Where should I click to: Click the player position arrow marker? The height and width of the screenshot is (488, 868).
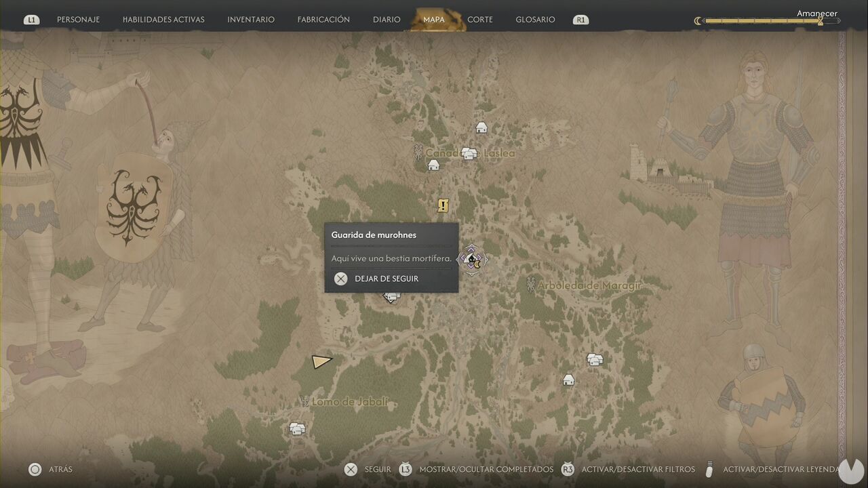(x=321, y=361)
